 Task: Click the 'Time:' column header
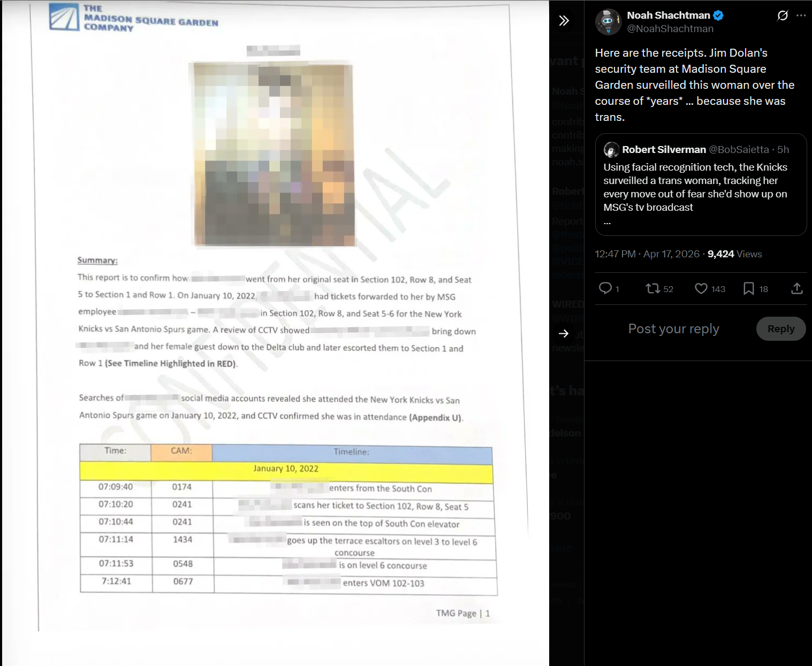pos(116,452)
